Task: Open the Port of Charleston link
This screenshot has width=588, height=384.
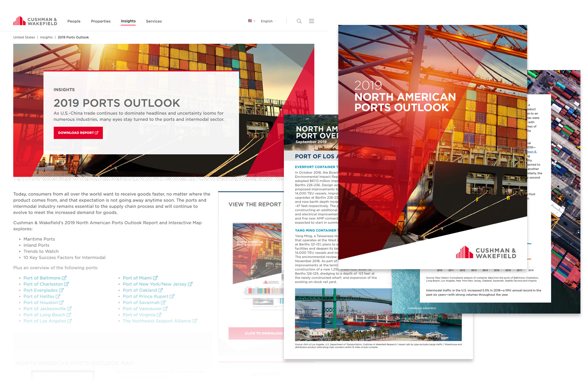Action: 43,284
